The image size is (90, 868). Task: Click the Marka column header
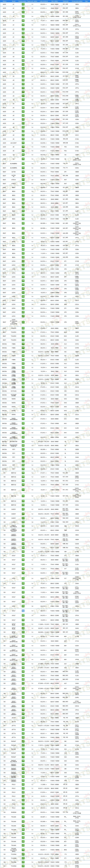point(4,1)
